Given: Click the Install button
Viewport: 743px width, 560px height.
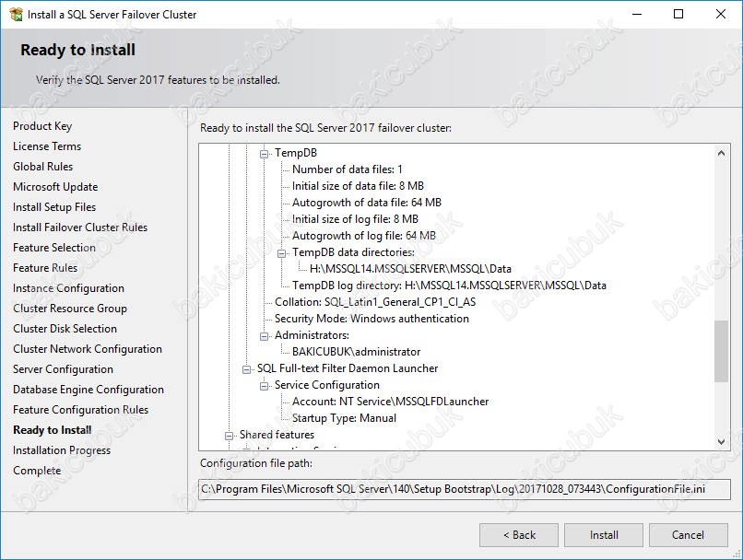Looking at the screenshot, I should [604, 535].
